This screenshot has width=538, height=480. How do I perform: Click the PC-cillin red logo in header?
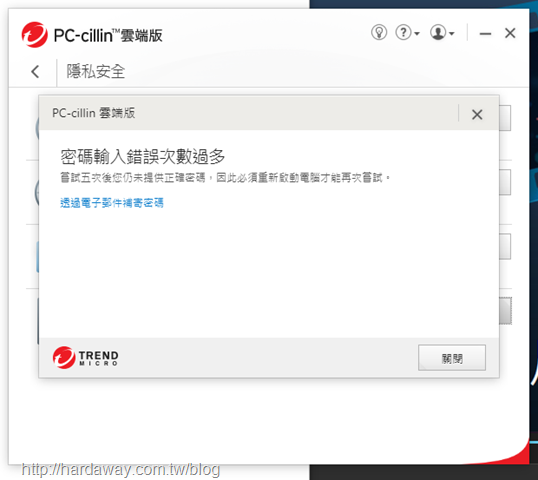click(34, 35)
